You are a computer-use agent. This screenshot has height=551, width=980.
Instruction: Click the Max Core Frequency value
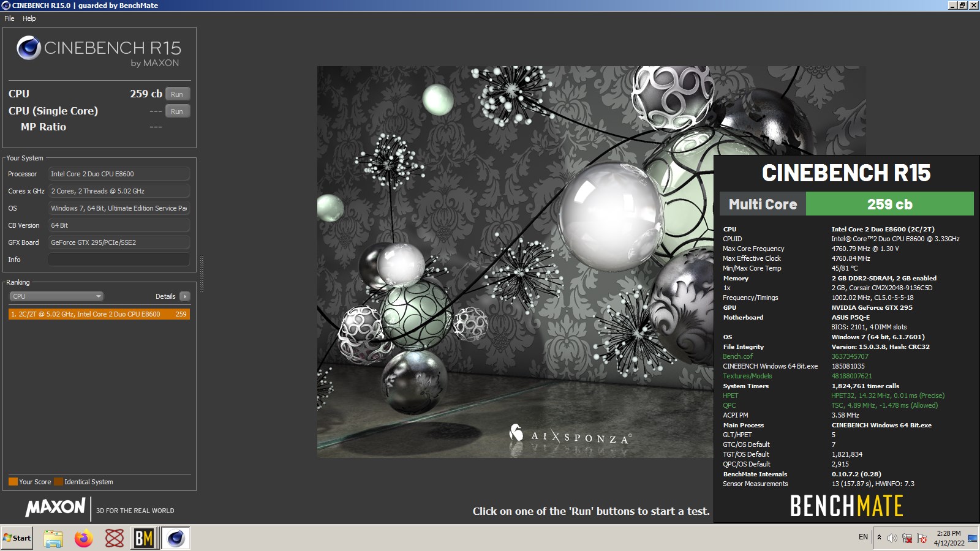tap(865, 249)
